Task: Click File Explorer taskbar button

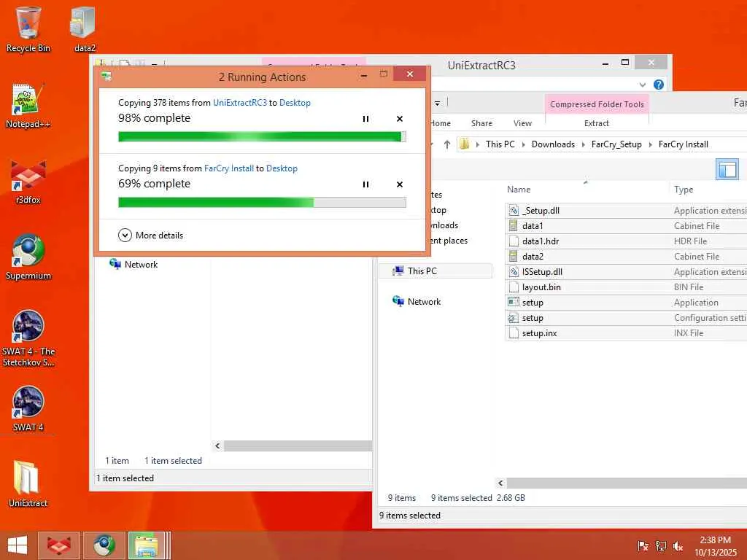Action: 147,545
